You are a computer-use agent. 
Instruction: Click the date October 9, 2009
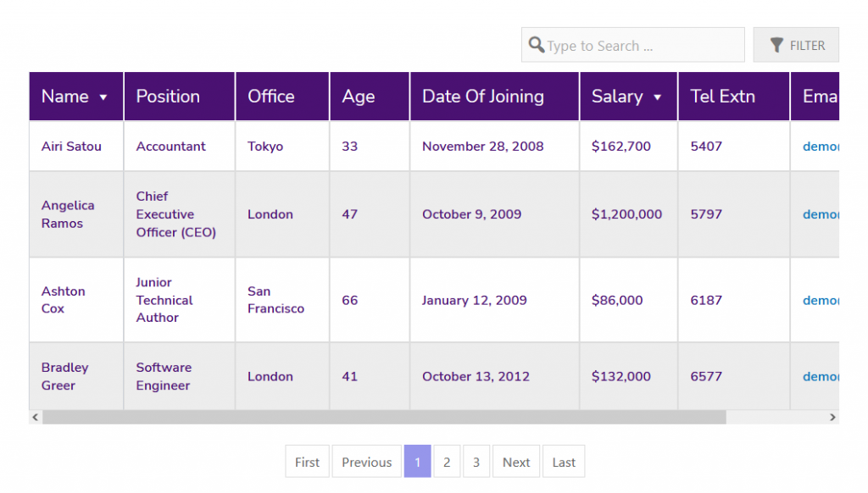471,214
